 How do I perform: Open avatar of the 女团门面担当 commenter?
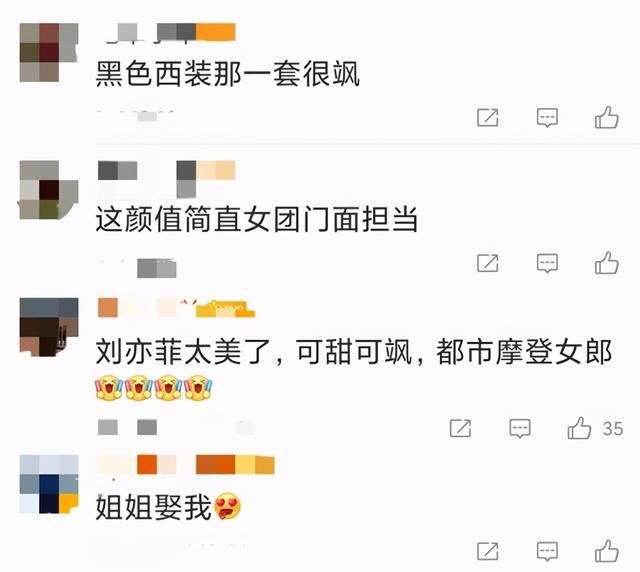[49, 190]
